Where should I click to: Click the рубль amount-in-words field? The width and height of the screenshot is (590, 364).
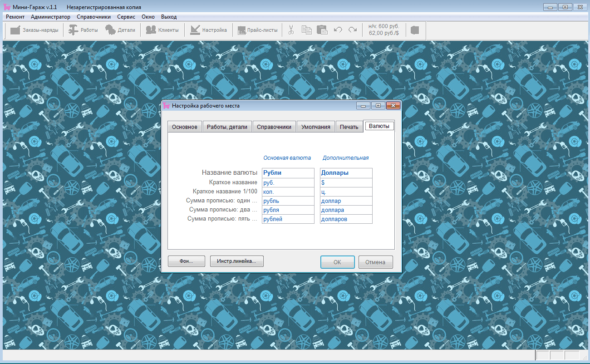288,201
